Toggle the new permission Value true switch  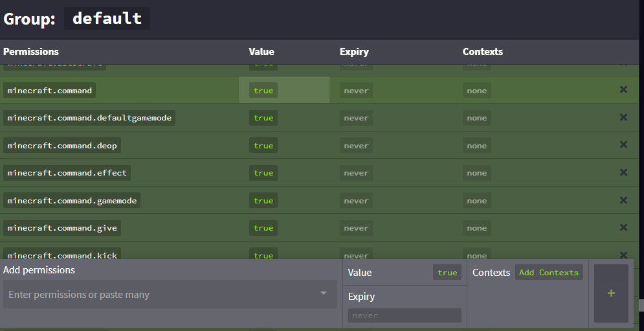coord(447,273)
